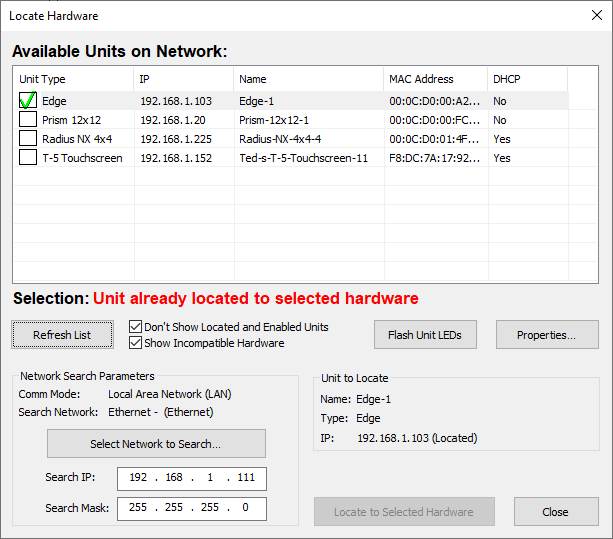Sort by the Unit Type column header
The height and width of the screenshot is (539, 613).
(73, 79)
